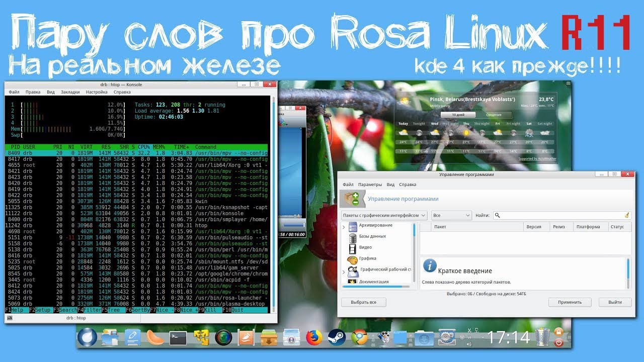
Task: Select the Видео category
Action: tap(365, 247)
